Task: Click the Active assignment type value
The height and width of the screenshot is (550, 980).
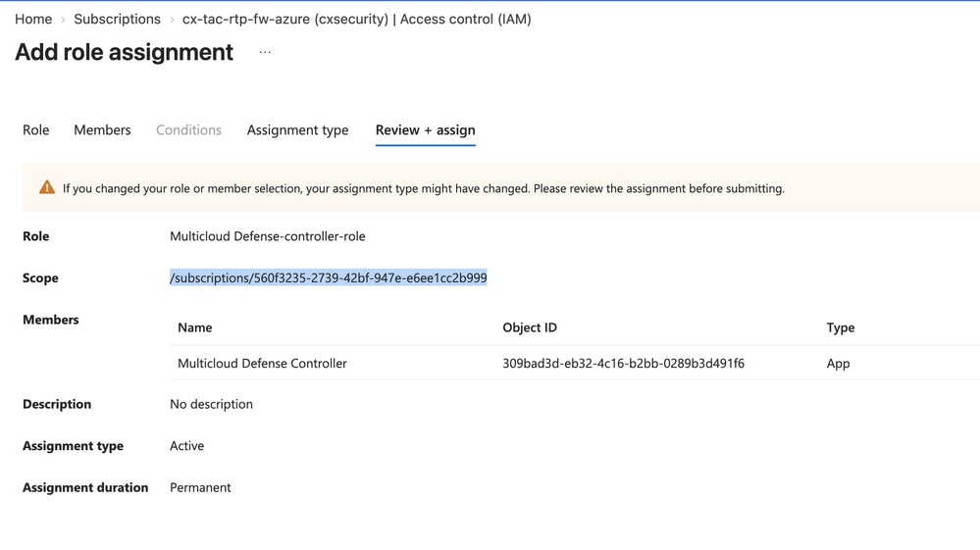Action: 186,446
